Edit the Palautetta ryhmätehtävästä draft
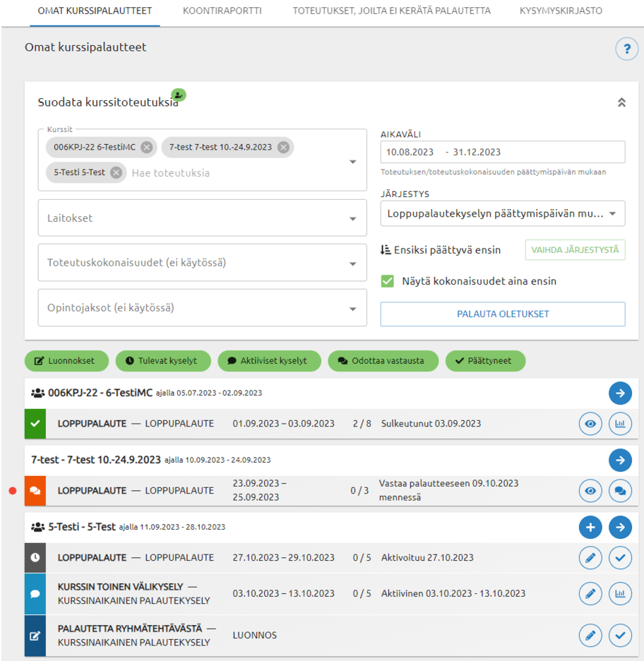 [590, 636]
